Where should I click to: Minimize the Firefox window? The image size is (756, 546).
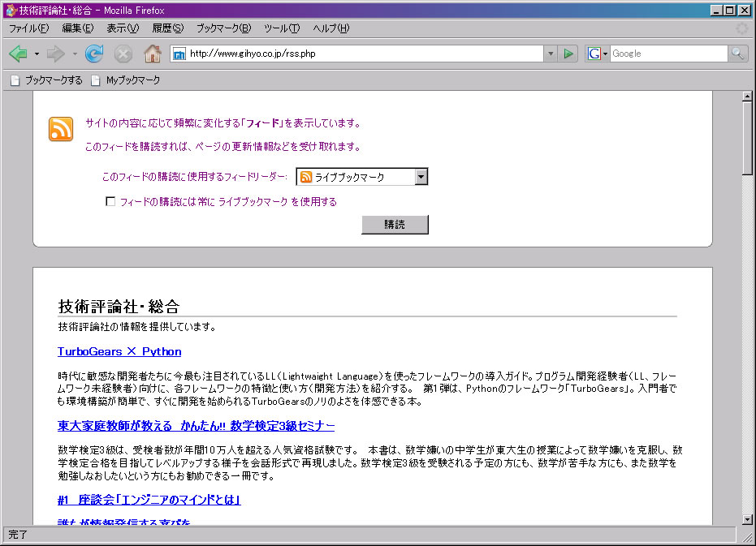716,10
